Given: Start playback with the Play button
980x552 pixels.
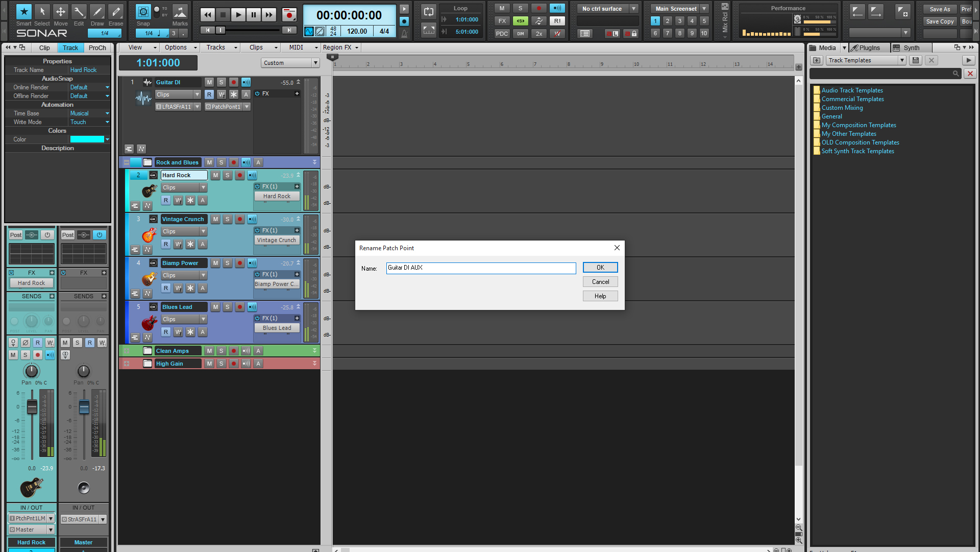Looking at the screenshot, I should tap(238, 15).
